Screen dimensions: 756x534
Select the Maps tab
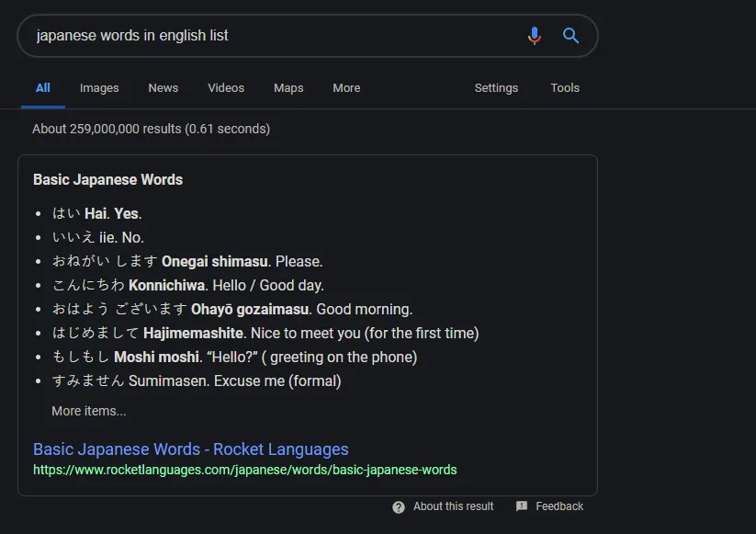click(x=288, y=88)
